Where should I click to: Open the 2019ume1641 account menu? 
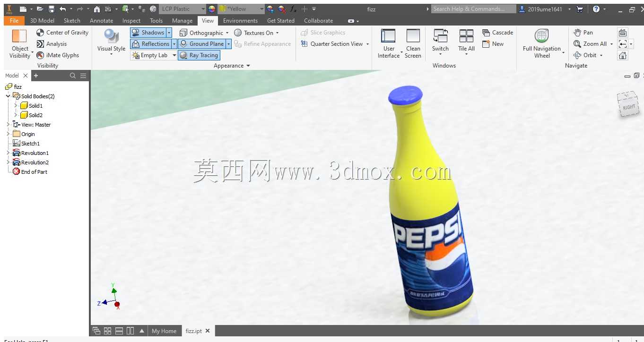coord(545,9)
